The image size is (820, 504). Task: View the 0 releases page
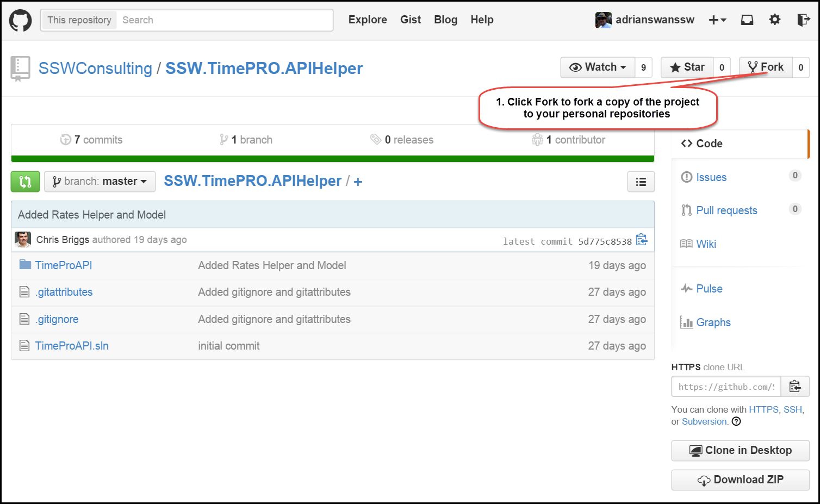(x=402, y=140)
